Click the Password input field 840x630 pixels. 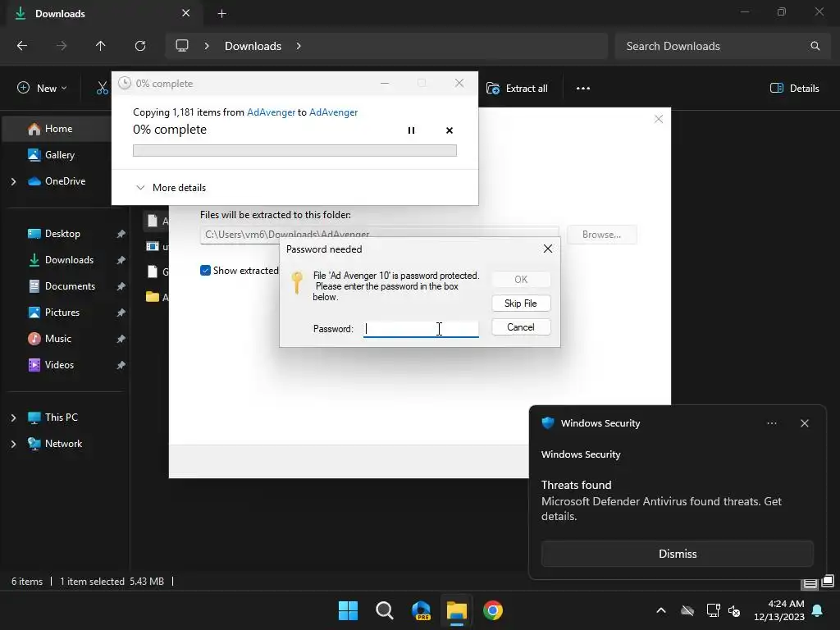(x=421, y=329)
